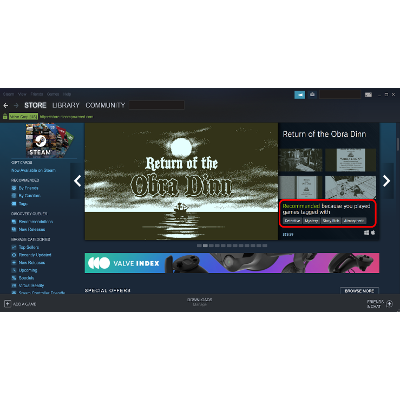Show next featured game with right chevron

point(387,181)
